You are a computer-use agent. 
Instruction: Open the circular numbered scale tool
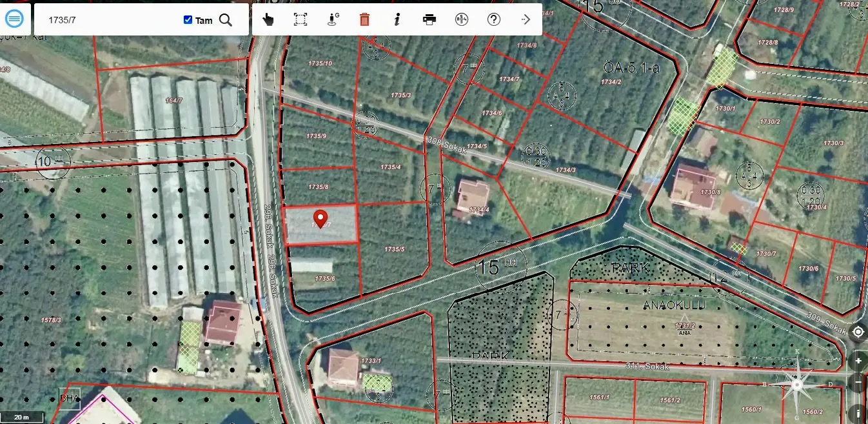coord(462,19)
